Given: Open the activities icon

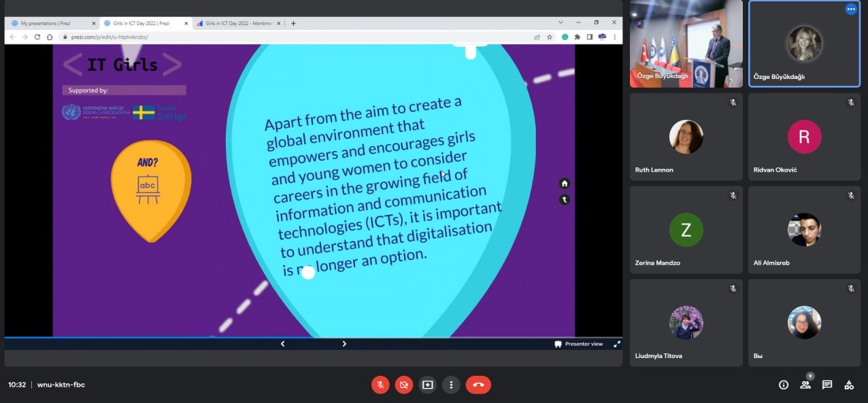Looking at the screenshot, I should [849, 385].
